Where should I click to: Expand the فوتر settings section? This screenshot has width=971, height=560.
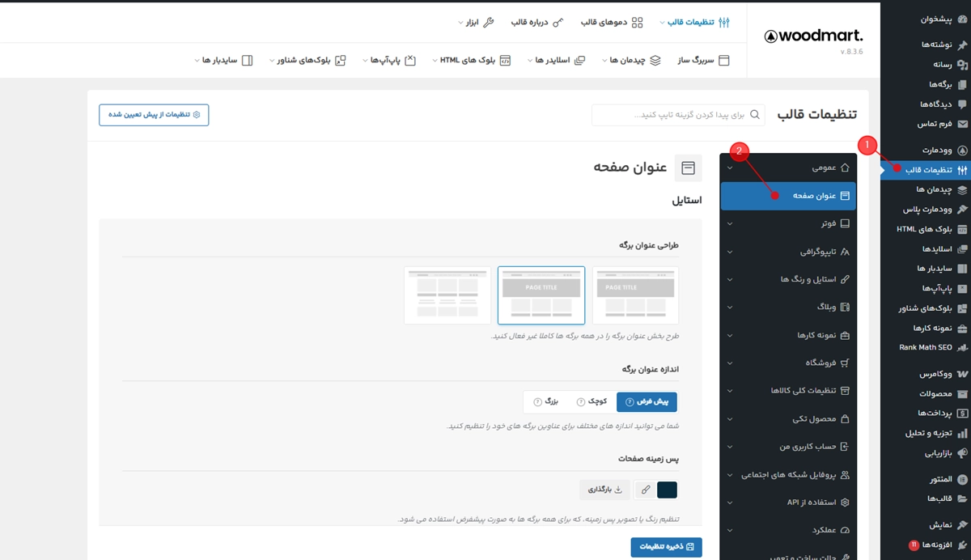pyautogui.click(x=787, y=223)
